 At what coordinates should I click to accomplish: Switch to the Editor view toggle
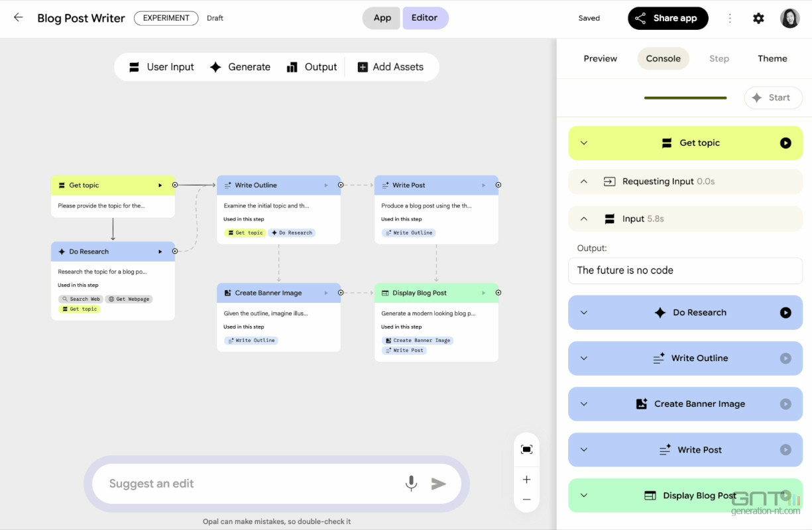[x=425, y=18]
